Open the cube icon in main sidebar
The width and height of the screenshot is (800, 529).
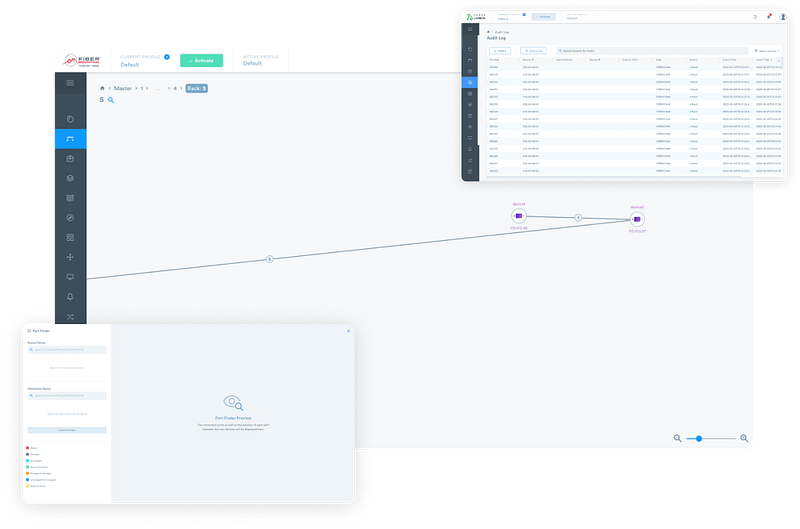coord(70,178)
